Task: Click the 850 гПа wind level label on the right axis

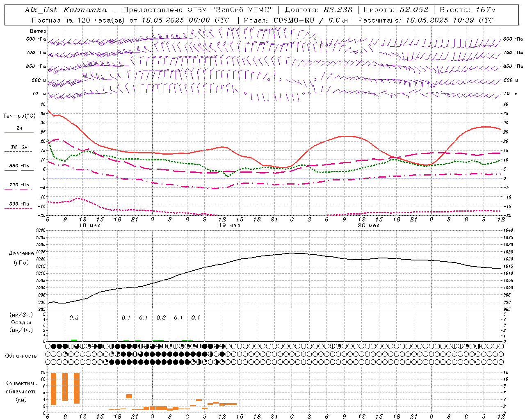Action: coord(513,66)
